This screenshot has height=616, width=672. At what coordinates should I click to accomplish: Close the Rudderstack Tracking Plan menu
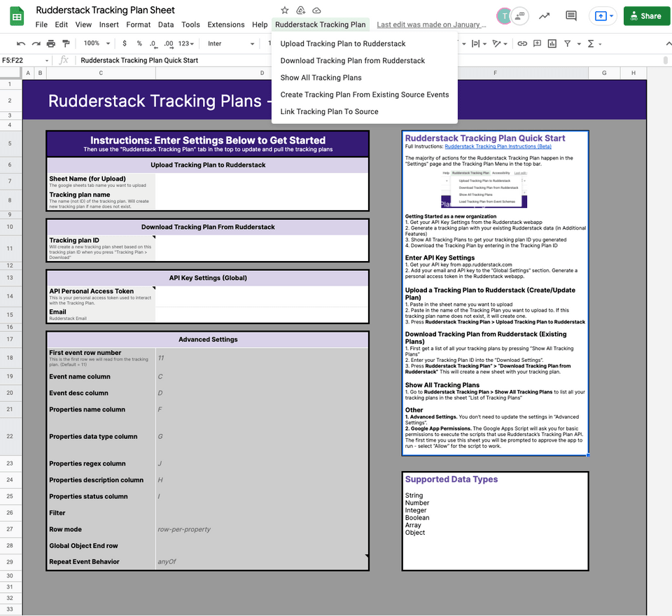[320, 24]
